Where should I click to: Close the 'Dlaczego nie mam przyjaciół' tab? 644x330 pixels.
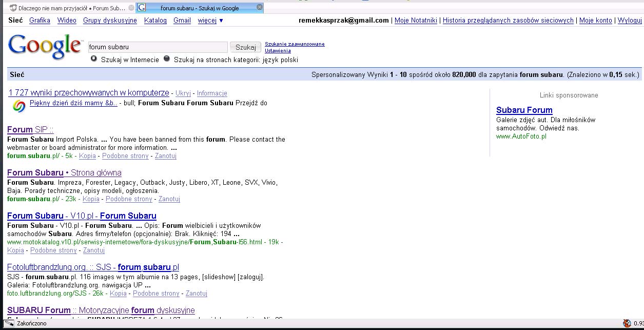[x=131, y=8]
